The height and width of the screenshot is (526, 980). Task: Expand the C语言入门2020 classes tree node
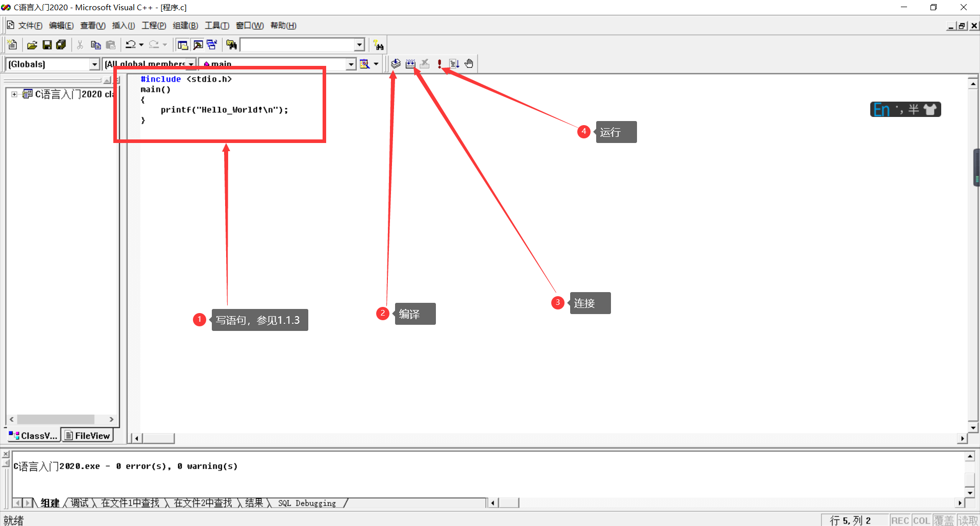tap(14, 94)
